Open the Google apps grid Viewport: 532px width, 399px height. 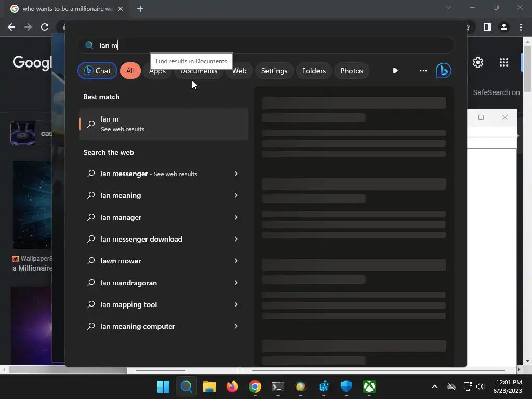click(x=504, y=62)
